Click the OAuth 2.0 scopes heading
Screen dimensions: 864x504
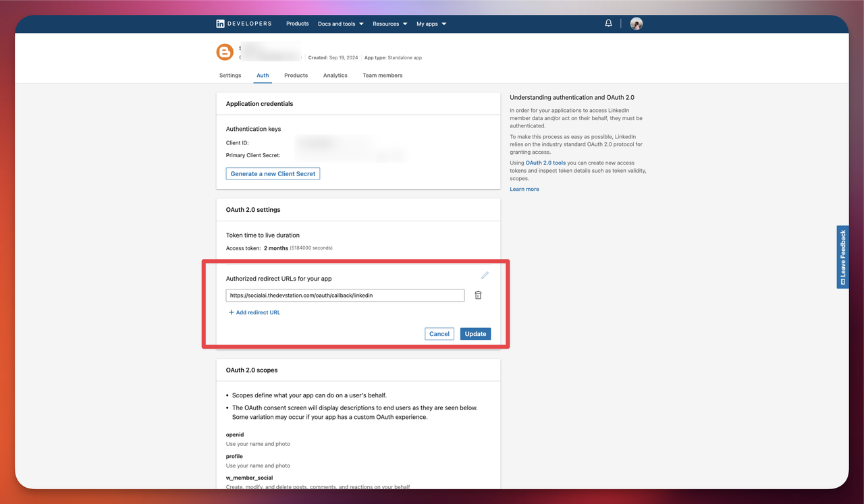click(252, 370)
